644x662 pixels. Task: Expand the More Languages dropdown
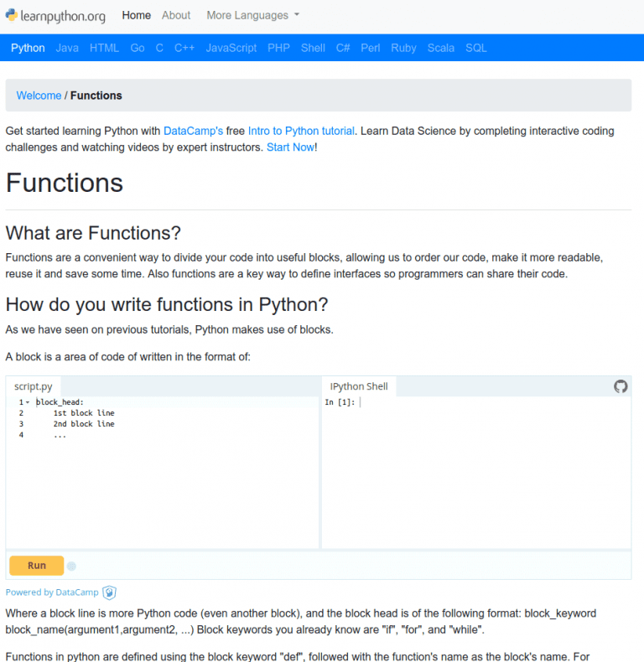coord(252,15)
